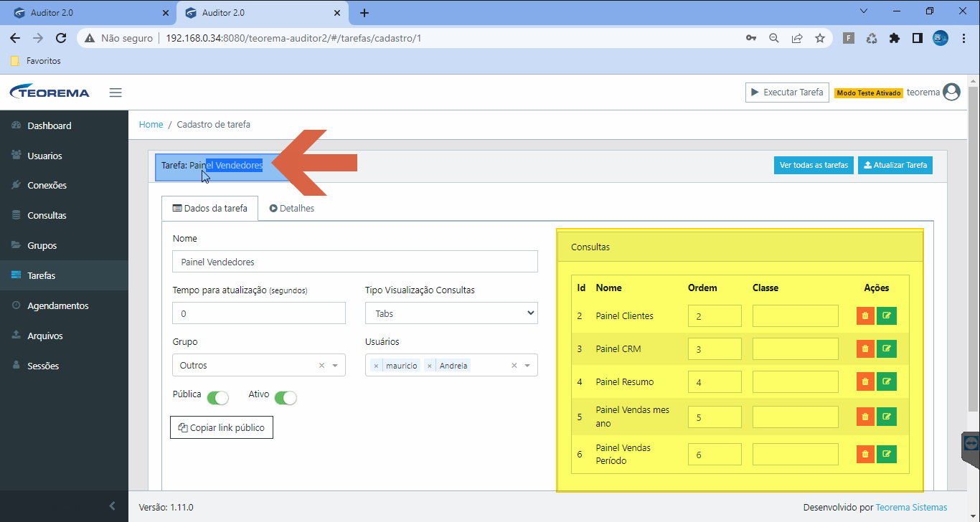Remove user mauricio from Usuários
Image resolution: width=980 pixels, height=522 pixels.
point(376,366)
